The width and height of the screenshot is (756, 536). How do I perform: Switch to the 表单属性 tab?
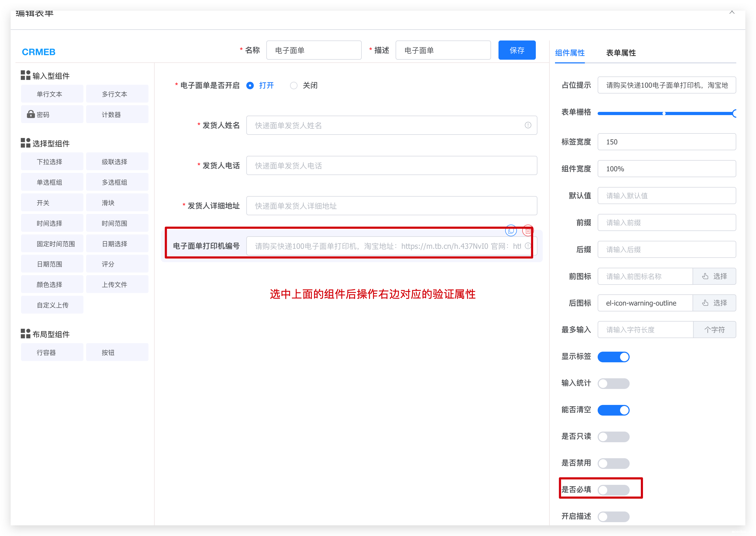pyautogui.click(x=621, y=53)
